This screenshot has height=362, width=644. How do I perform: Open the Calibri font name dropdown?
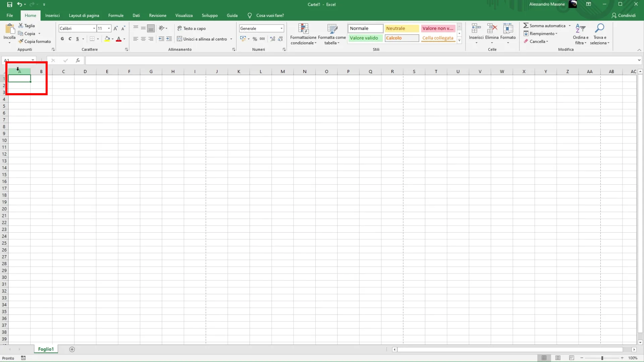point(94,28)
